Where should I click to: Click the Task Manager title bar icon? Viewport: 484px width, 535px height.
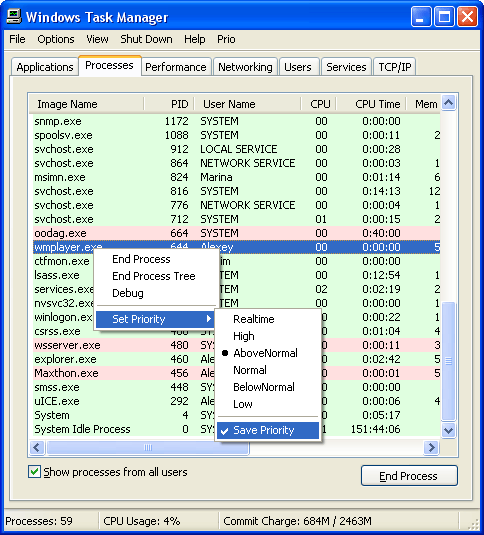[14, 16]
